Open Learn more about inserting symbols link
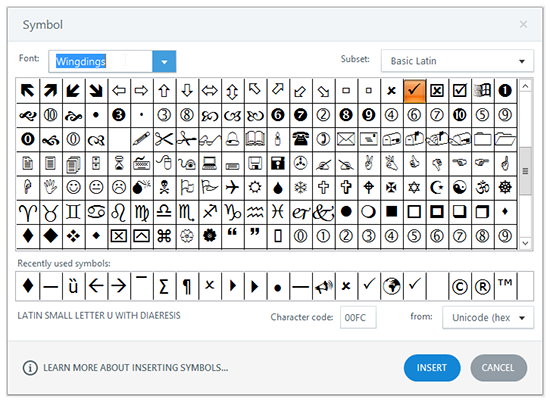Image resolution: width=550 pixels, height=402 pixels. 135,368
